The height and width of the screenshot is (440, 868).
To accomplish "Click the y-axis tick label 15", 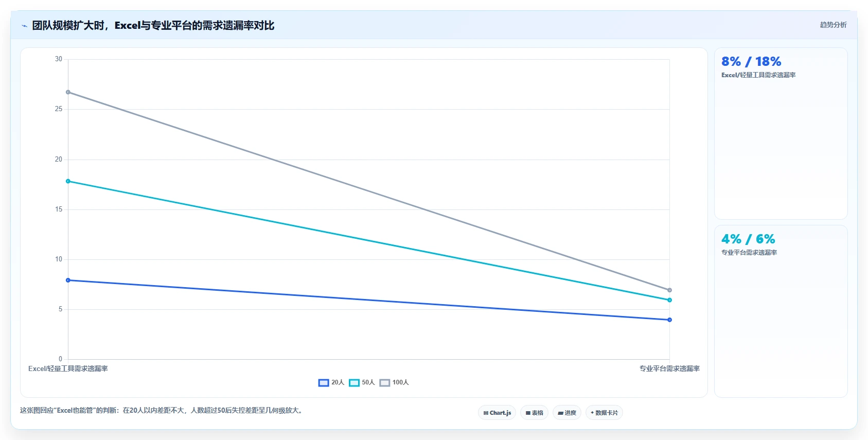I will [x=59, y=209].
